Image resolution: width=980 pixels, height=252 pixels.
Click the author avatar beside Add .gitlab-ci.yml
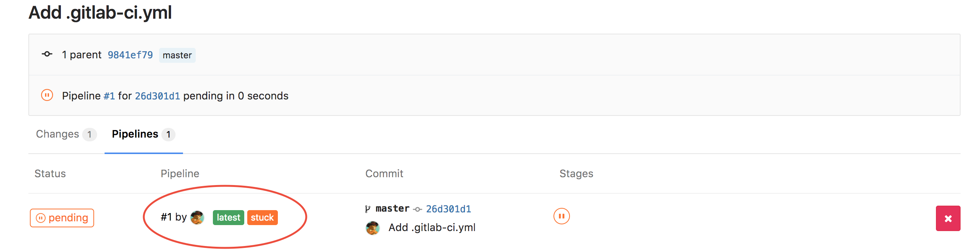[372, 228]
